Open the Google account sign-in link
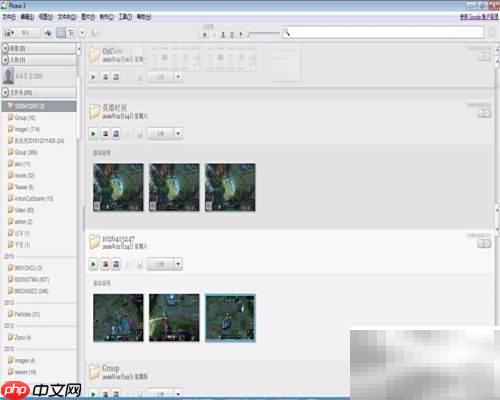The width and height of the screenshot is (500, 400). 479,17
